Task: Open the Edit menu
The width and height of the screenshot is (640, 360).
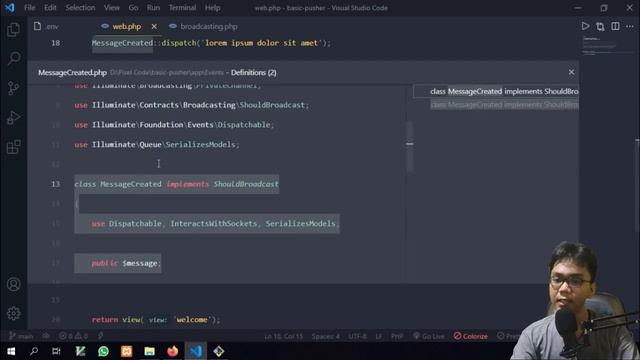Action: coord(50,8)
